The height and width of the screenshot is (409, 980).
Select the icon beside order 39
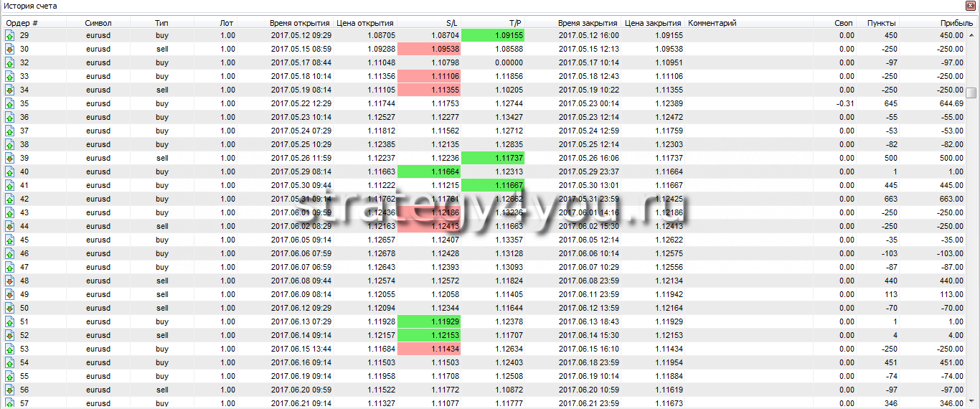10,158
